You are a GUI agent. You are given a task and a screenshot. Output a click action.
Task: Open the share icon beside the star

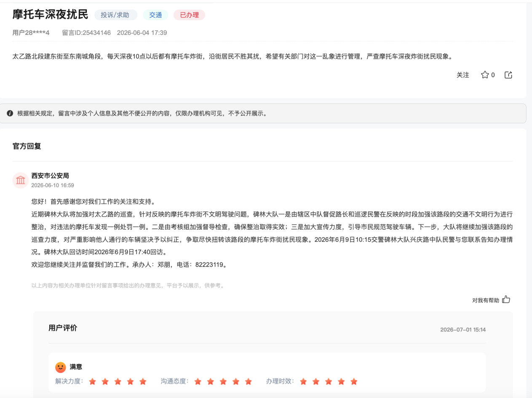(x=508, y=75)
